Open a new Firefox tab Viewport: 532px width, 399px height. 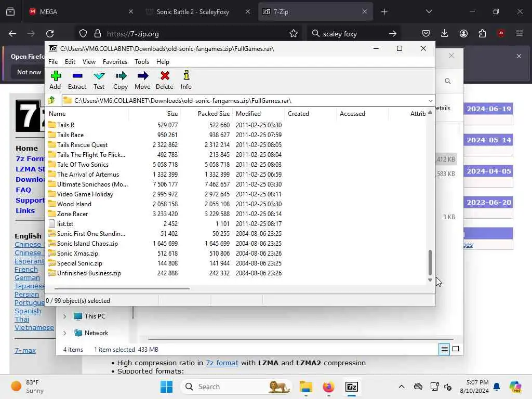tap(384, 12)
